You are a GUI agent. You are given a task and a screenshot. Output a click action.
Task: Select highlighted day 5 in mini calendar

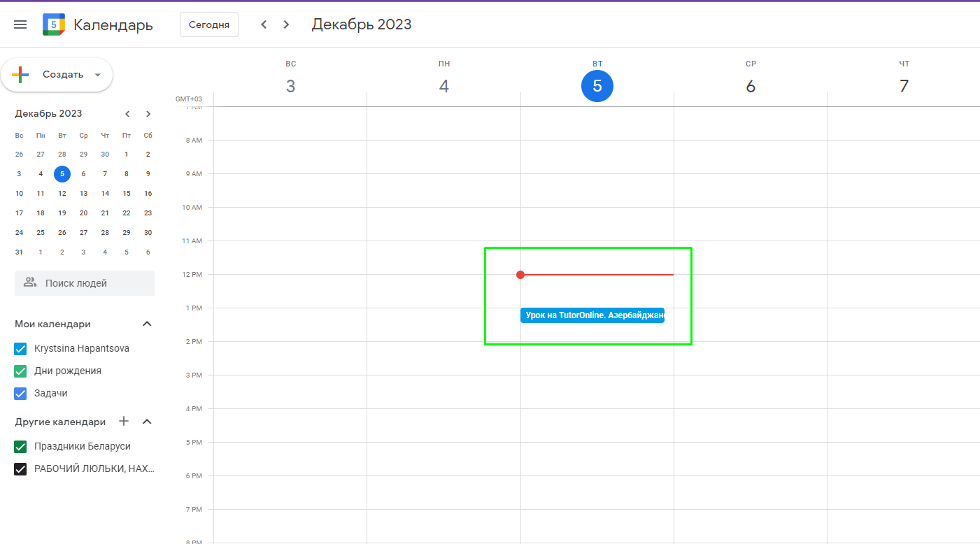pos(62,173)
